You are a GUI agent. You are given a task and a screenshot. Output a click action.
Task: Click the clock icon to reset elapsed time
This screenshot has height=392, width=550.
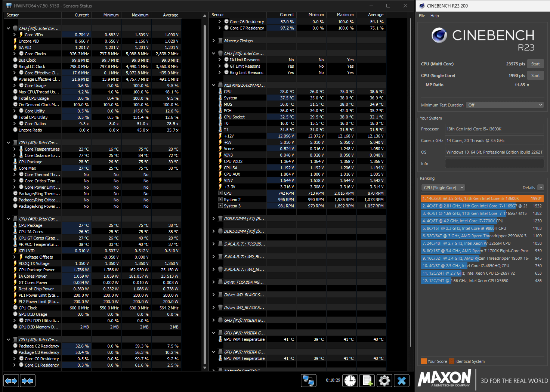(x=350, y=380)
